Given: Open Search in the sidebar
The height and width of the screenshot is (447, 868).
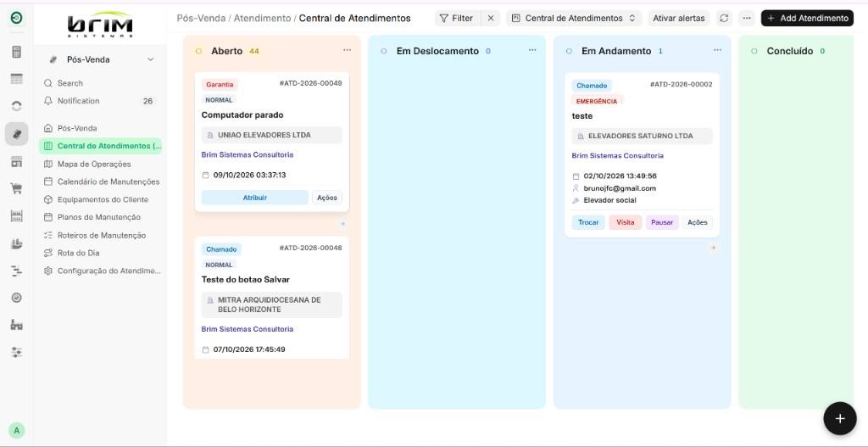Looking at the screenshot, I should [100, 83].
